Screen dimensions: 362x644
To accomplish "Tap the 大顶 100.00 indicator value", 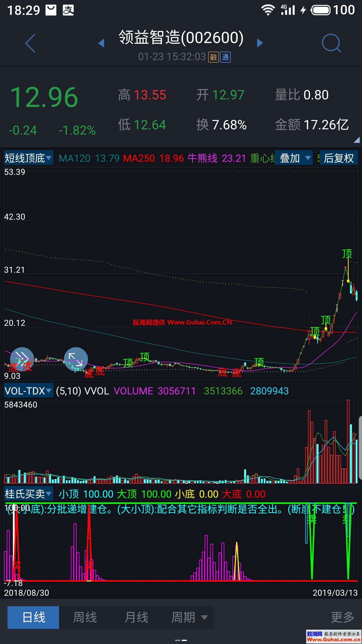I will [x=144, y=494].
